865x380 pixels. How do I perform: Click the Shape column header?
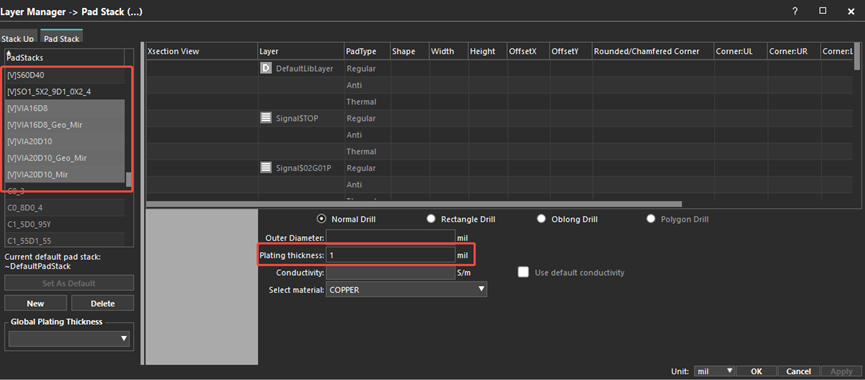click(409, 51)
